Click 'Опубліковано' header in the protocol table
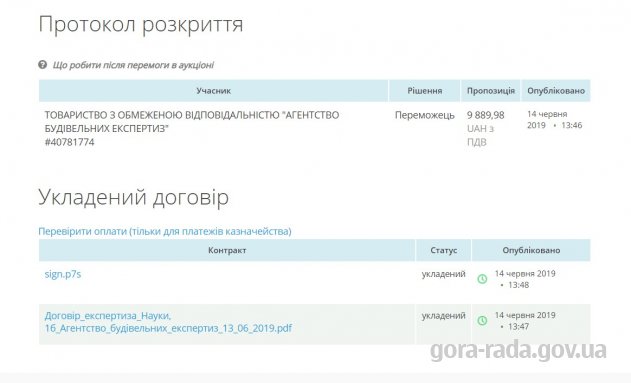The width and height of the screenshot is (631, 383). [x=556, y=91]
